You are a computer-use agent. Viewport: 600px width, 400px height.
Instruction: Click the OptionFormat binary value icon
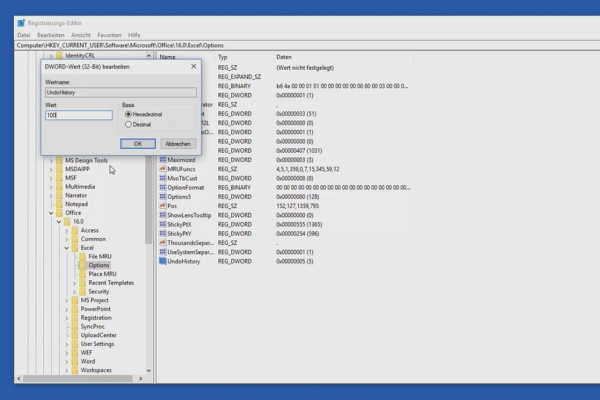click(163, 187)
